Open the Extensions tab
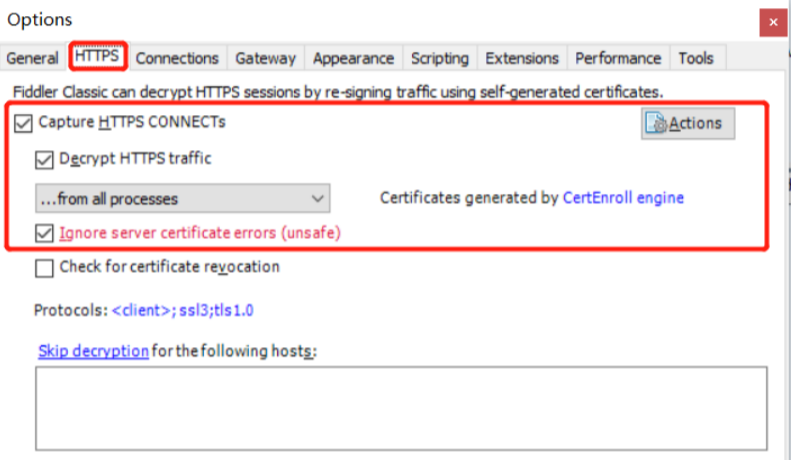 522,59
